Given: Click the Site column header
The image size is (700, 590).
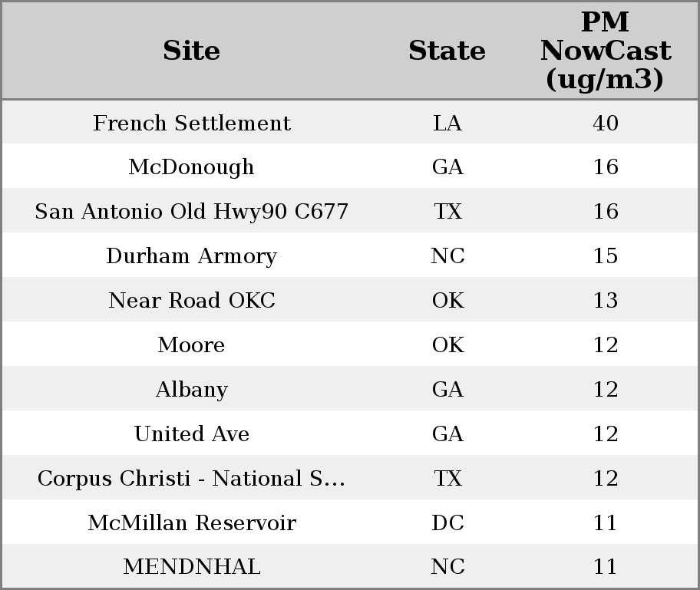Looking at the screenshot, I should [x=191, y=51].
